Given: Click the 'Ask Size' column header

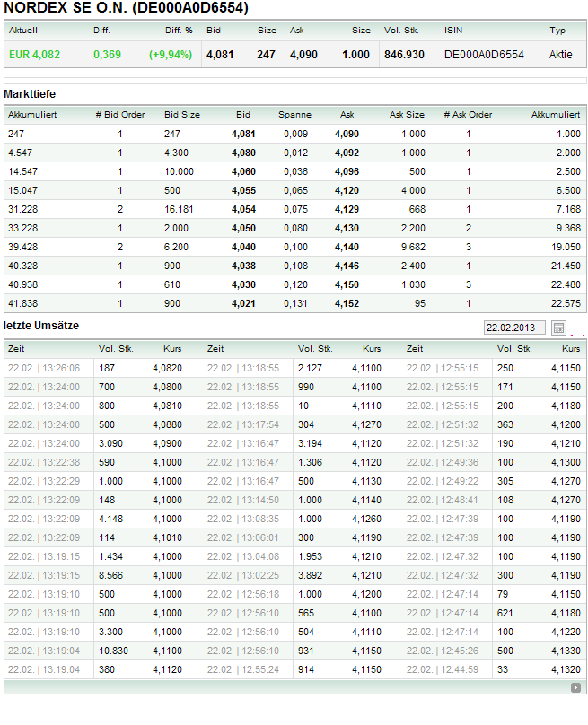Looking at the screenshot, I should click(x=407, y=115).
